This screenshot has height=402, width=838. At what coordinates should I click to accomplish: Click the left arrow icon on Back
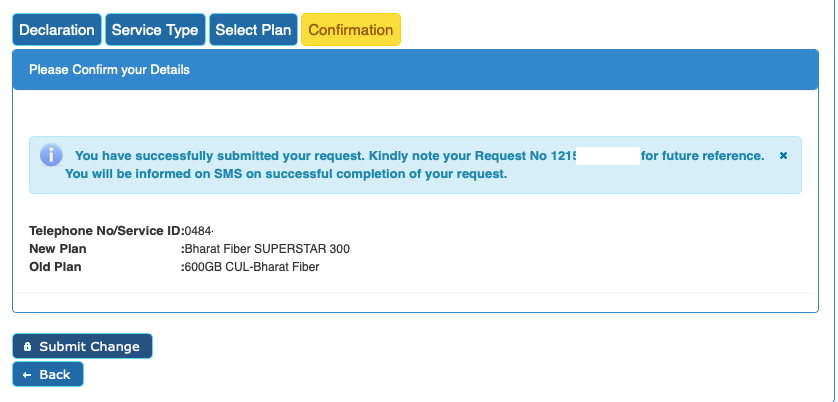coord(27,375)
